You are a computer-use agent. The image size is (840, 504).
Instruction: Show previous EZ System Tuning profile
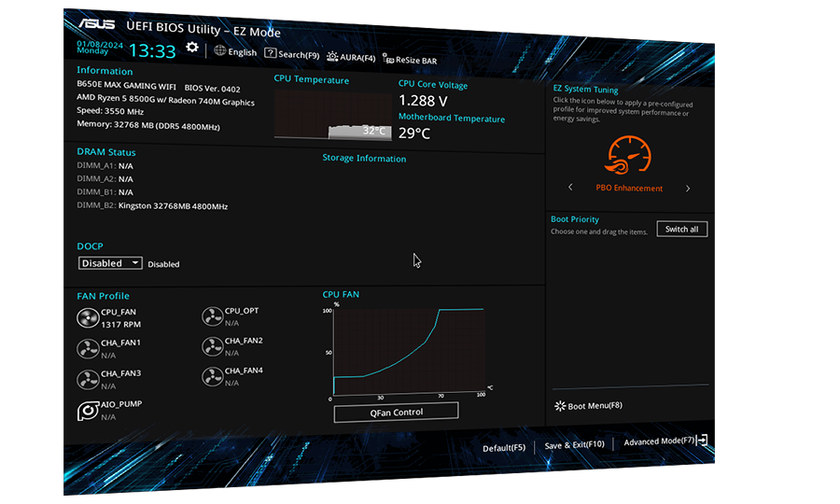coord(570,187)
